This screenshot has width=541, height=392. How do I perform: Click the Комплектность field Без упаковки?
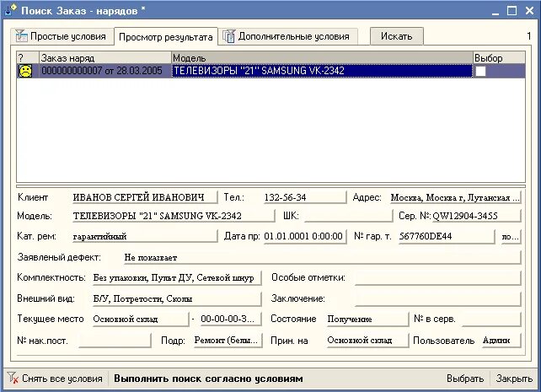(177, 278)
